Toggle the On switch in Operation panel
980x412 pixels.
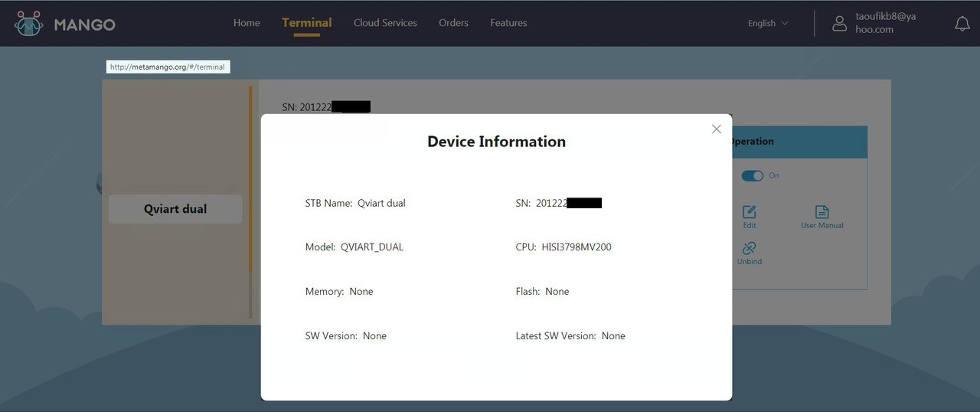[x=752, y=175]
